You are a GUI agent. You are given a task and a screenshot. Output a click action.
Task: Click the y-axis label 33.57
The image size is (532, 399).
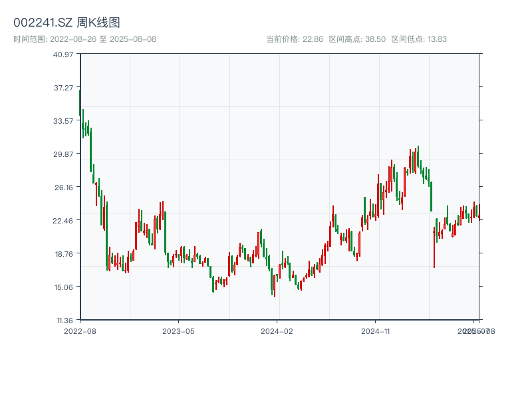[x=63, y=121]
